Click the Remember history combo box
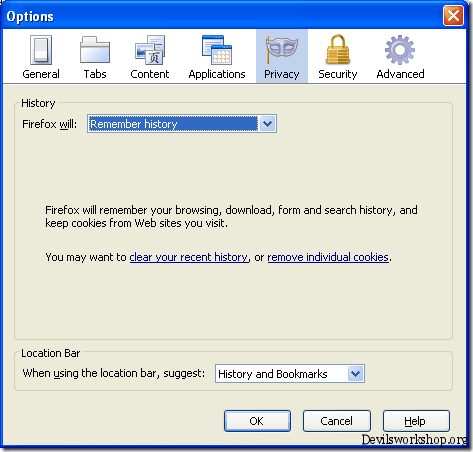 (182, 124)
